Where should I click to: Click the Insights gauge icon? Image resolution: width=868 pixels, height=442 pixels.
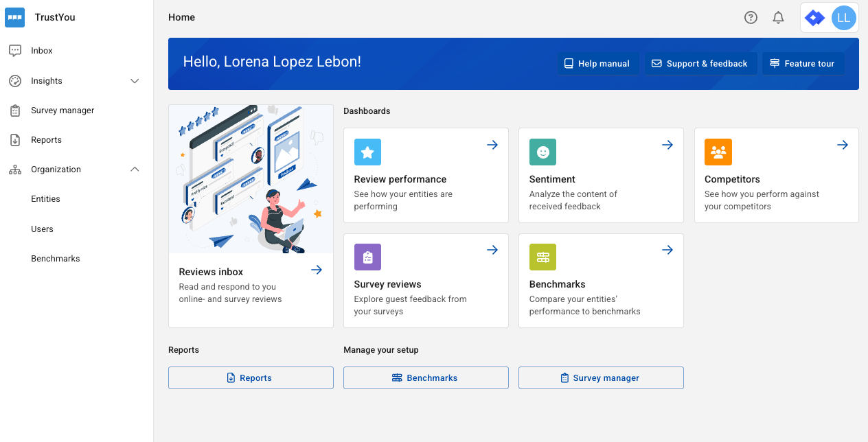(x=15, y=81)
